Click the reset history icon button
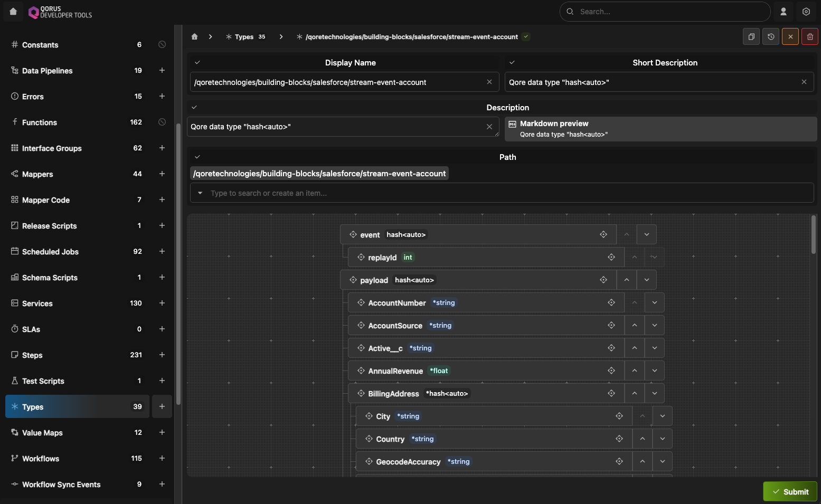Screen dimensions: 821x504 pyautogui.click(x=771, y=37)
